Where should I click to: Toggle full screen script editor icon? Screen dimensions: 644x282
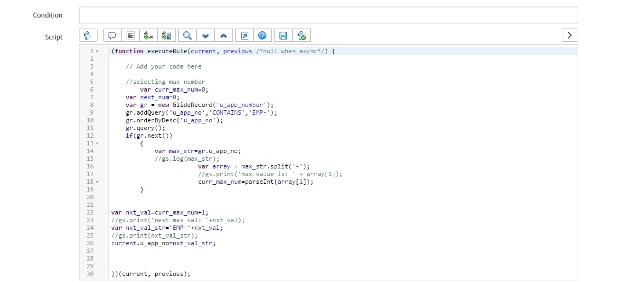click(244, 35)
